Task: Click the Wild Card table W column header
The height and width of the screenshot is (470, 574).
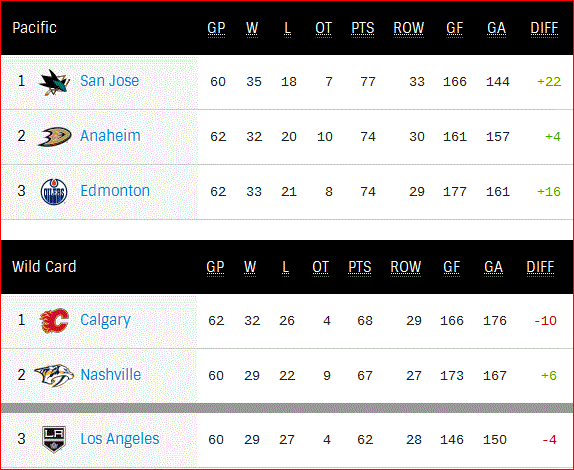Action: click(x=250, y=267)
